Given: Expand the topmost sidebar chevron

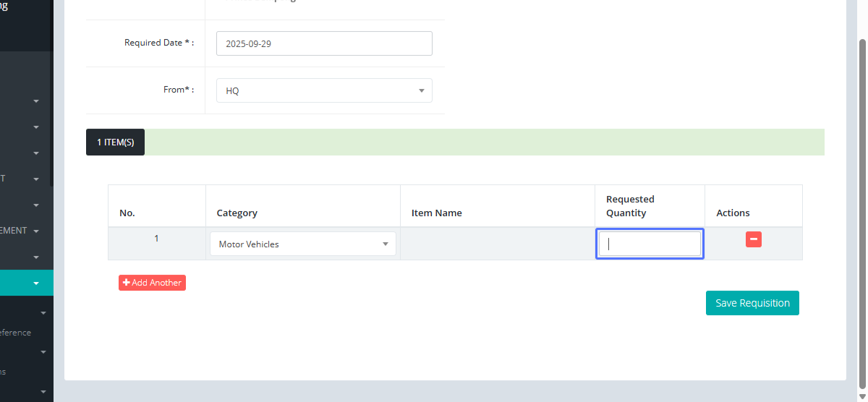Looking at the screenshot, I should click(x=36, y=101).
